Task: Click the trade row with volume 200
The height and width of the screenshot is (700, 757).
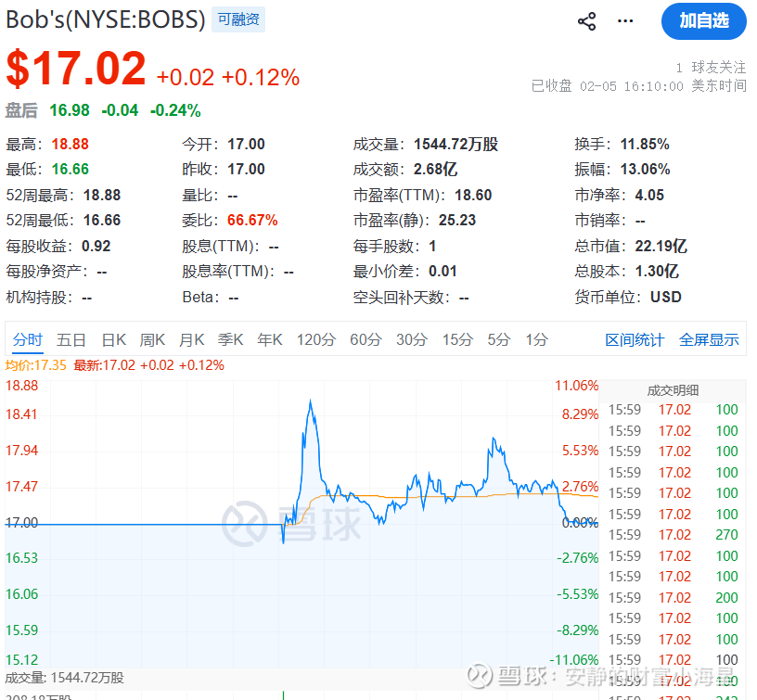Action: click(673, 597)
